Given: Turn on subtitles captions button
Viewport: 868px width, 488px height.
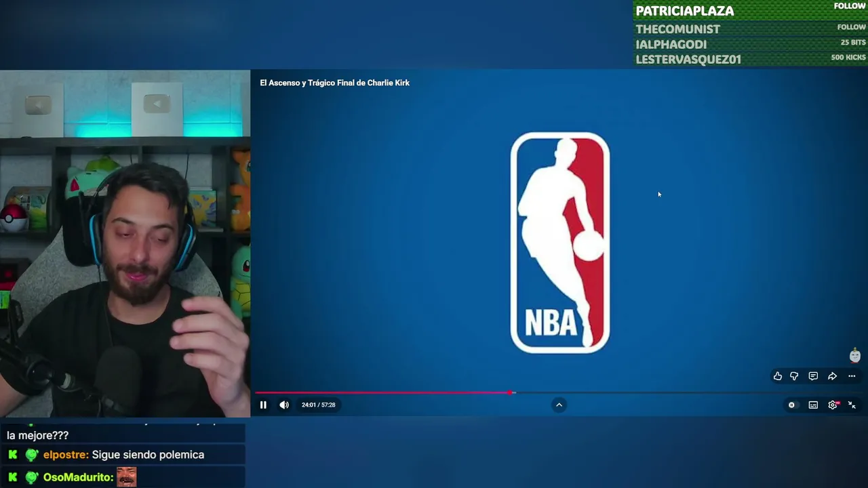Looking at the screenshot, I should coord(813,405).
